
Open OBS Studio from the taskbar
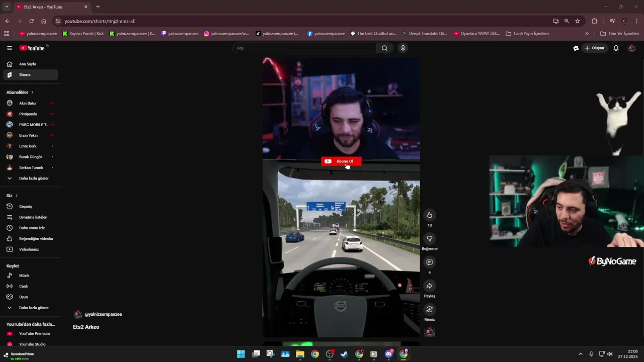[330, 354]
